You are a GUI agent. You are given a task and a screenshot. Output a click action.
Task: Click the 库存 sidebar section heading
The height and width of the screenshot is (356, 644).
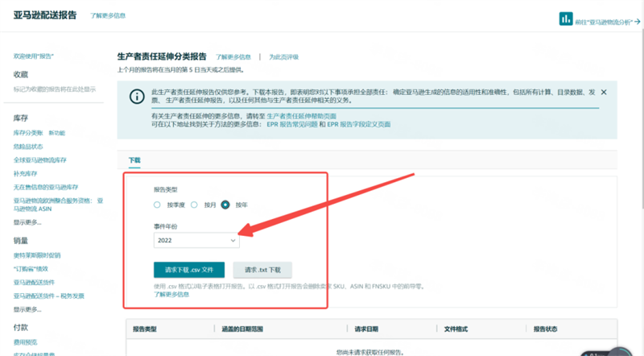point(21,118)
